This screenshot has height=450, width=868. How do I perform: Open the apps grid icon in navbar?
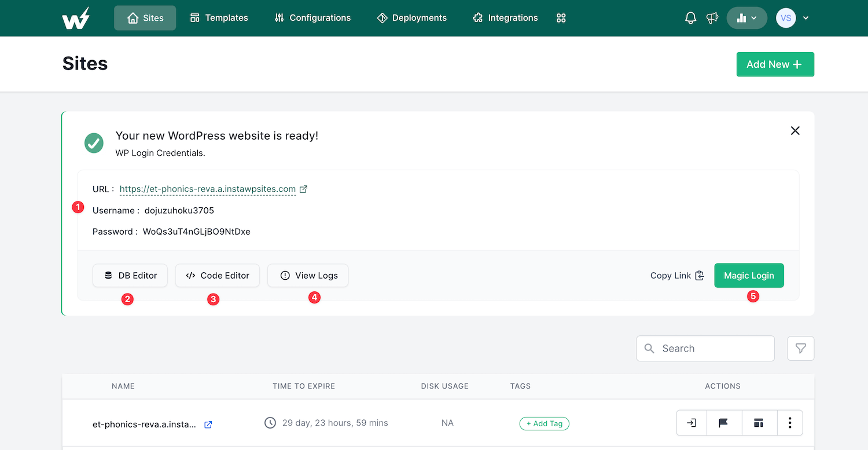[561, 18]
